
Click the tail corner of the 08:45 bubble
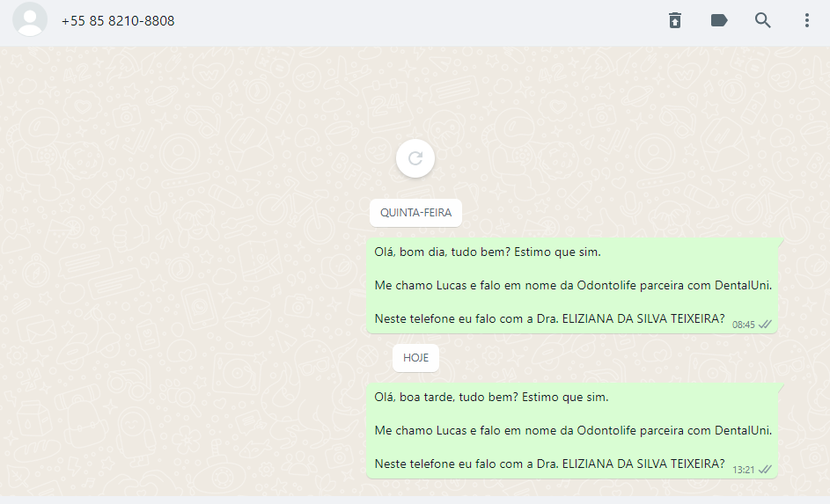[x=780, y=242]
